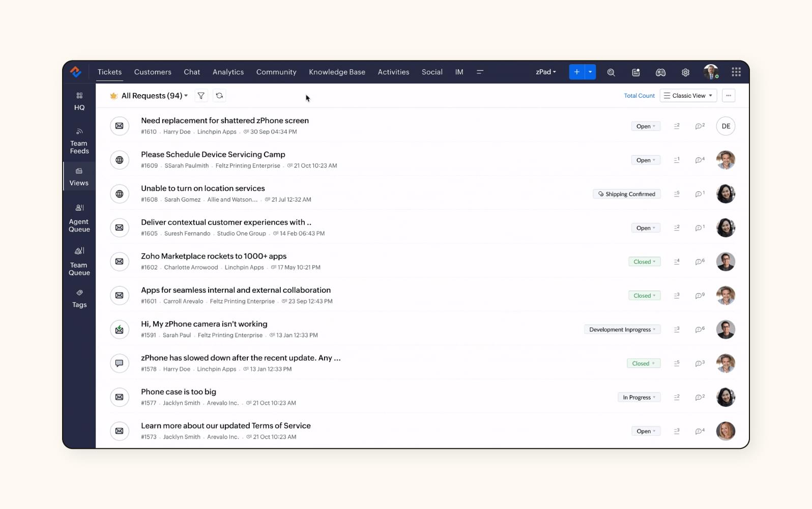Open the apps grid icon
The width and height of the screenshot is (812, 509).
pos(736,72)
